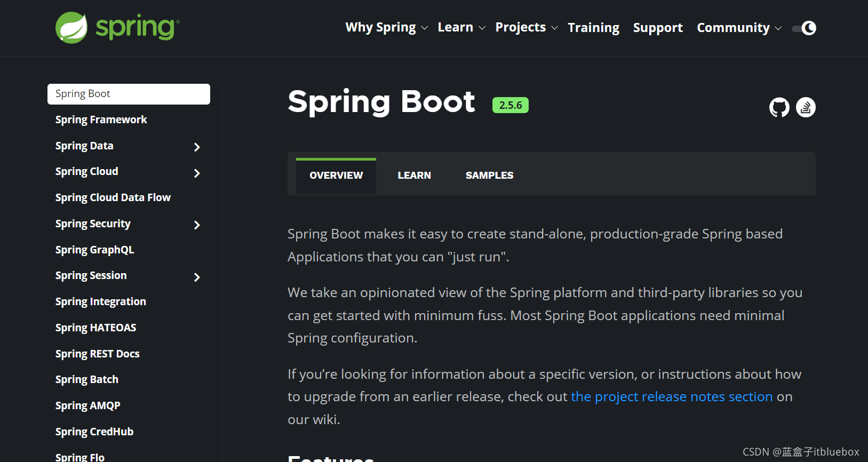Expand Spring Cloud chevron in sidebar

197,173
